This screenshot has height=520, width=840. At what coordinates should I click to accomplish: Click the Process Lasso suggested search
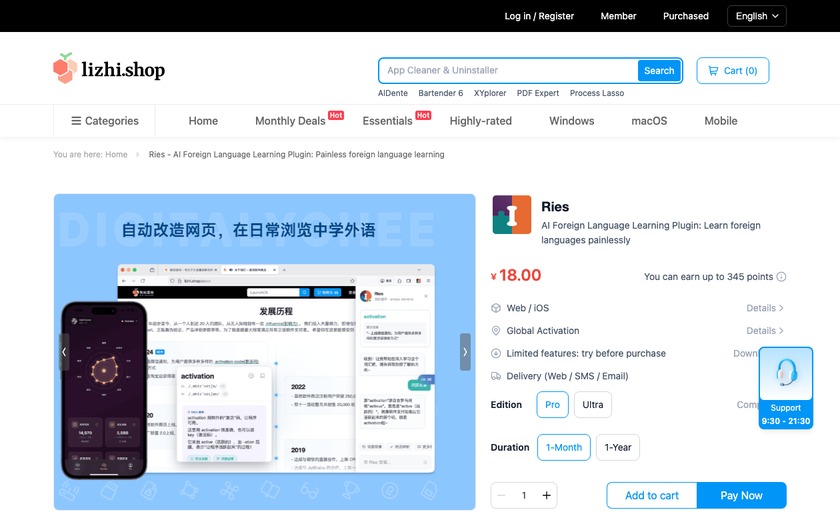[597, 93]
